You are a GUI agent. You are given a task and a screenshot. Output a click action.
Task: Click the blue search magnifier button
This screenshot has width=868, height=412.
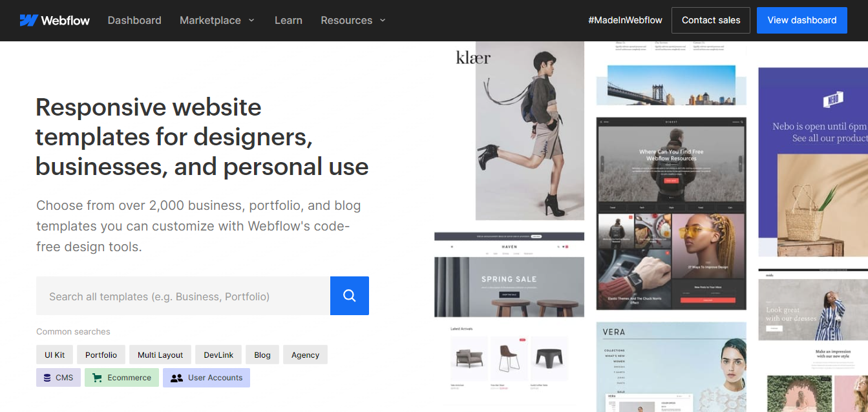click(x=350, y=296)
